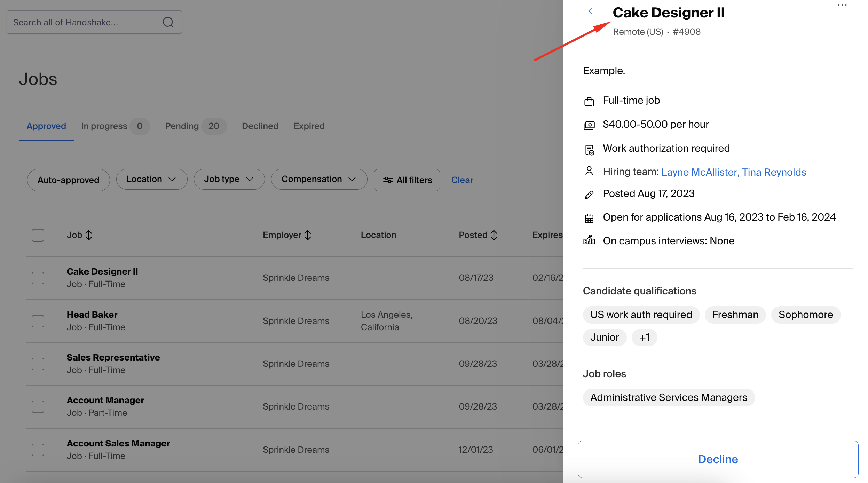868x483 pixels.
Task: Click the money compensation icon
Action: coord(589,125)
